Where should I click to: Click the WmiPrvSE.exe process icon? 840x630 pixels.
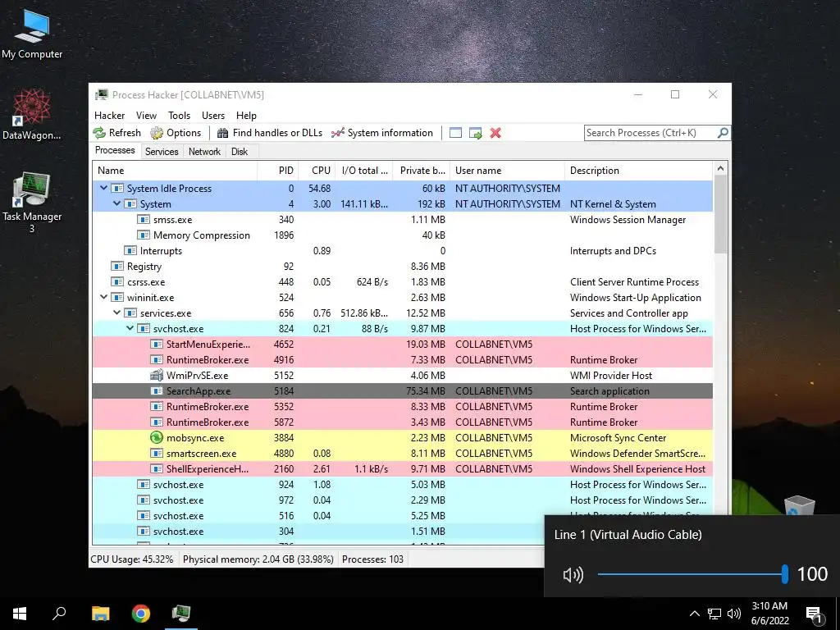click(x=157, y=375)
